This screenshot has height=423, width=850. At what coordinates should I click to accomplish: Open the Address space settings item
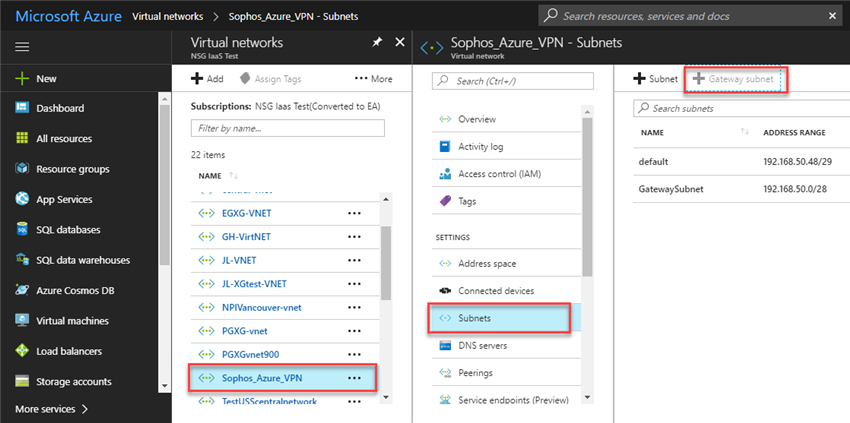(x=507, y=264)
